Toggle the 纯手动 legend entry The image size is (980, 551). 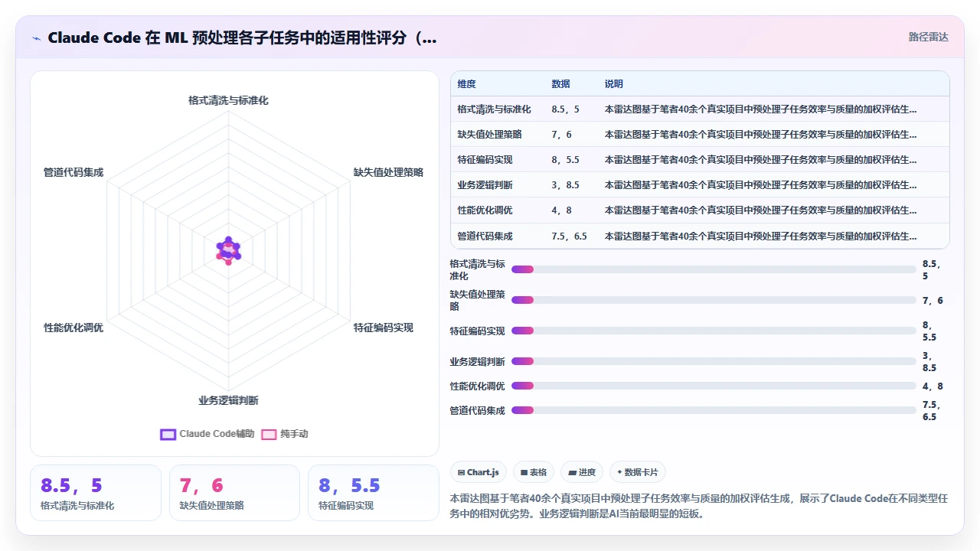tap(285, 434)
